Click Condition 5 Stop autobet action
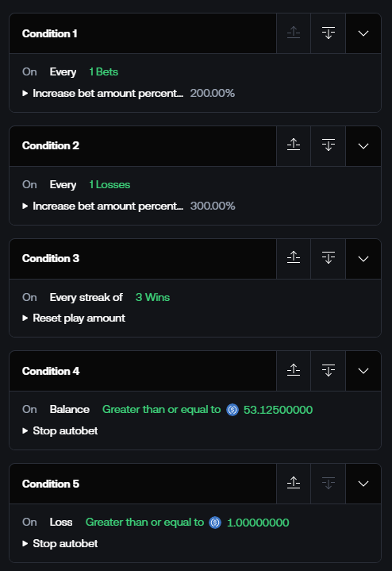The height and width of the screenshot is (571, 392). 65,544
